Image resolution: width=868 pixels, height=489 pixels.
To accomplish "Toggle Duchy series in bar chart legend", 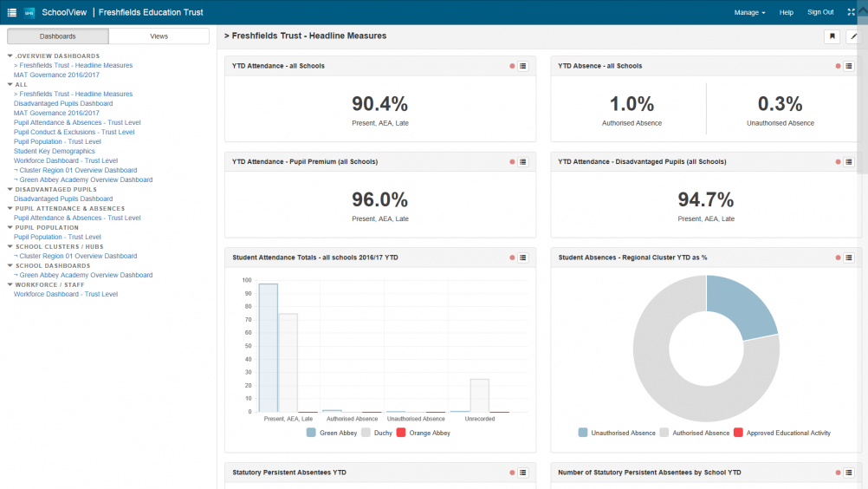I will 377,433.
